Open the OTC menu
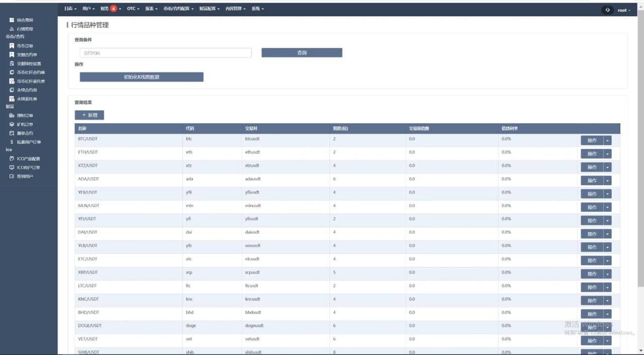The image size is (644, 355). pos(133,9)
